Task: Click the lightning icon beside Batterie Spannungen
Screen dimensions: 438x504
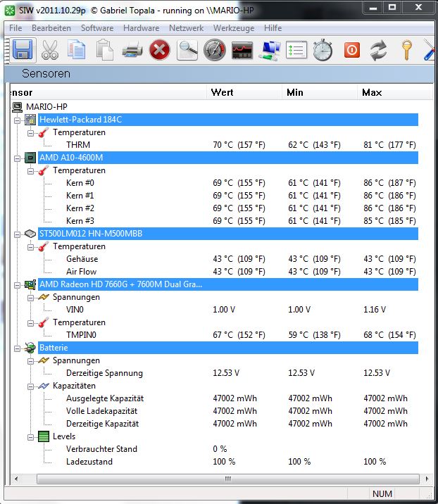Action: [x=44, y=360]
